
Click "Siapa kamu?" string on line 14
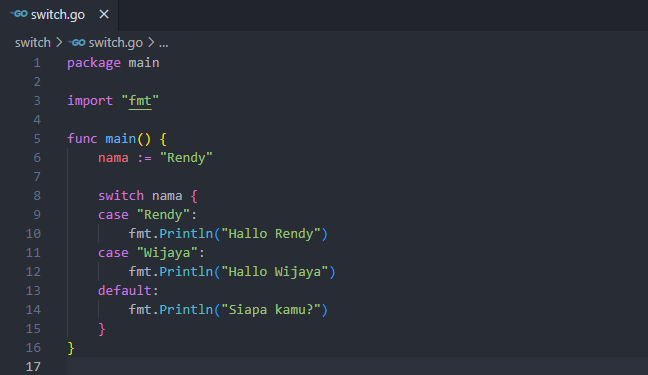[x=271, y=310]
